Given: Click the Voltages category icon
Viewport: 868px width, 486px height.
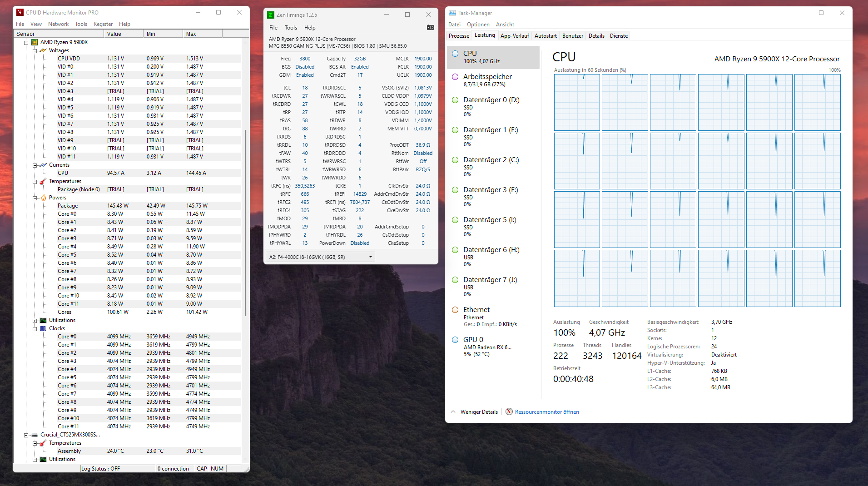Looking at the screenshot, I should (43, 50).
